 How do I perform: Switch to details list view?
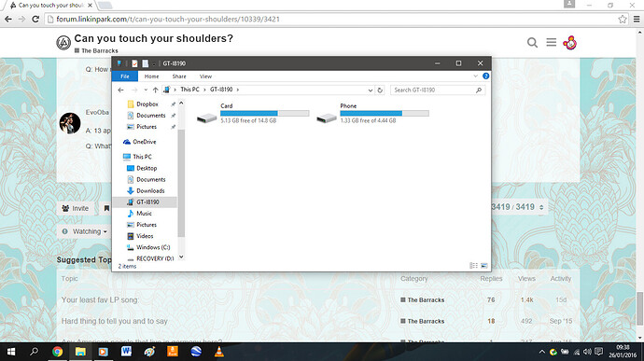pyautogui.click(x=473, y=266)
